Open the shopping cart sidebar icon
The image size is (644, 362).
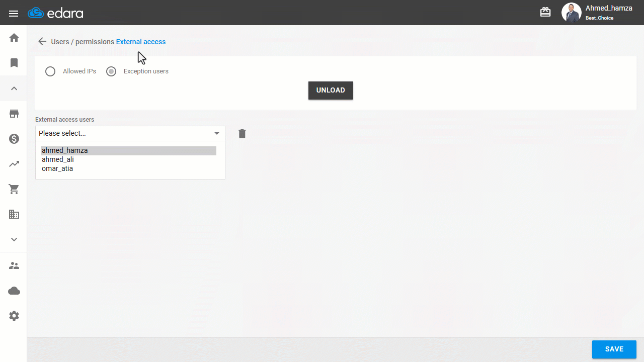[14, 189]
